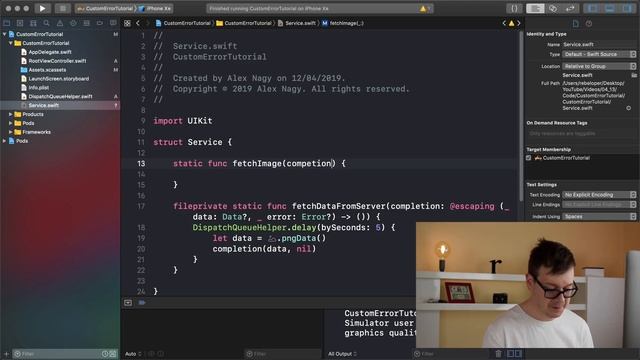Screen dimensions: 640x360
Task: Open the Issue navigator tab
Action: 60,23
